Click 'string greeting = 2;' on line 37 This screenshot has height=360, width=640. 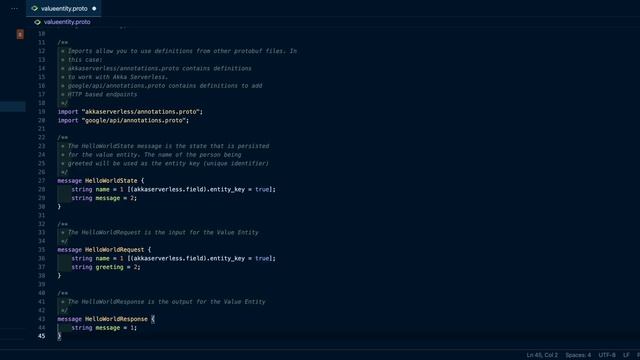click(x=106, y=267)
